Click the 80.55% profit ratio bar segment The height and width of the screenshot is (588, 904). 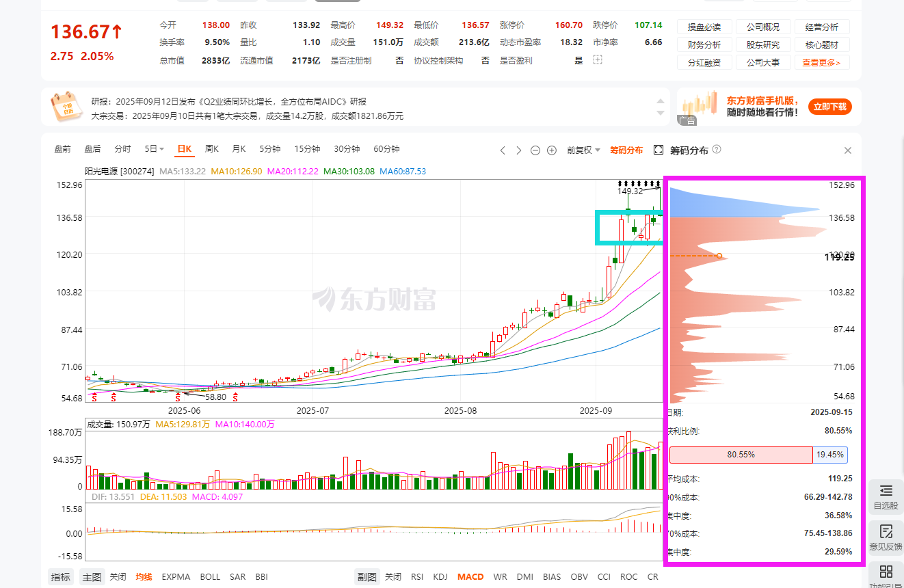pos(741,455)
